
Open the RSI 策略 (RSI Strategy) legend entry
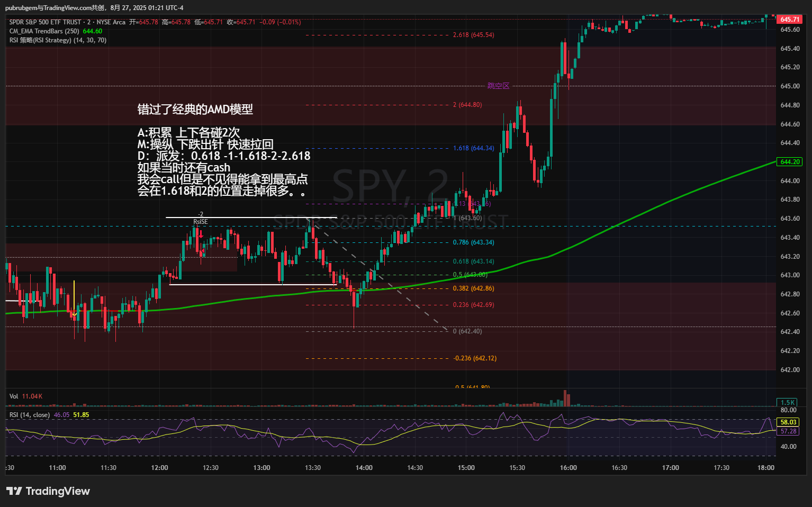click(58, 40)
